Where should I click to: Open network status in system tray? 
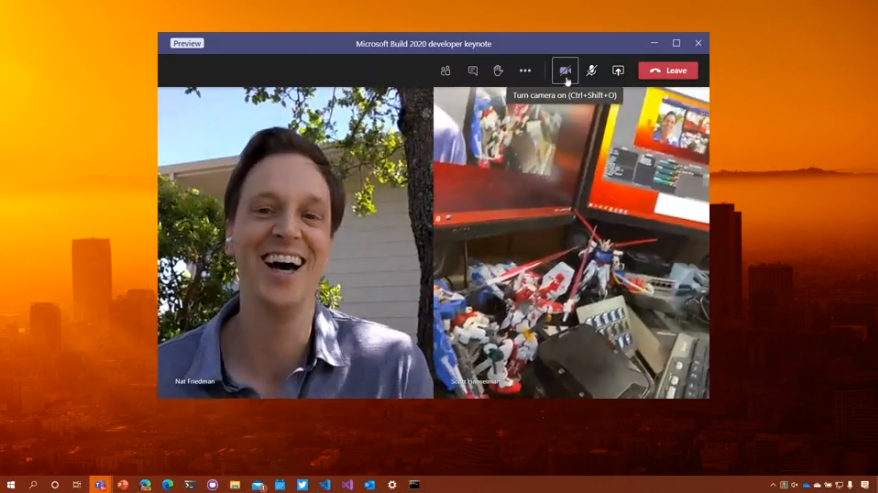[x=839, y=485]
